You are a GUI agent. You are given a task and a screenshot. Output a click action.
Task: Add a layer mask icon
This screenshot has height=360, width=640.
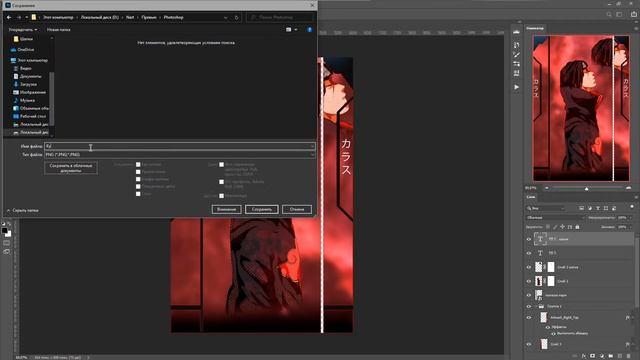[x=593, y=356]
